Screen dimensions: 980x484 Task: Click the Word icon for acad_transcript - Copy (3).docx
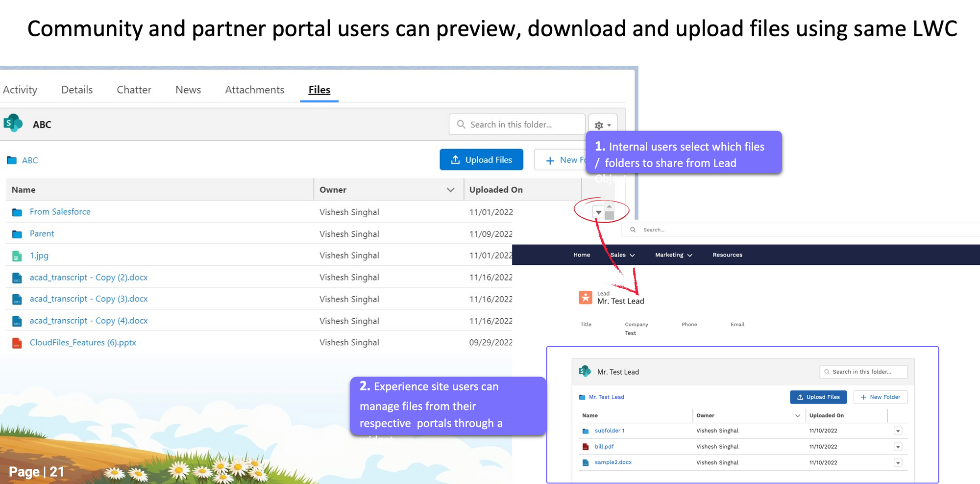17,299
